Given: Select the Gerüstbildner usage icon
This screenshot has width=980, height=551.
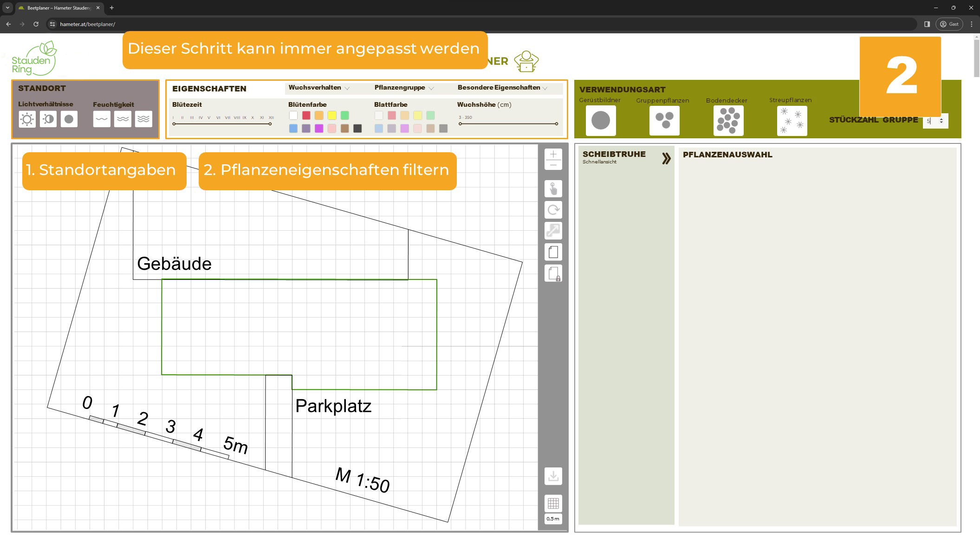Looking at the screenshot, I should 600,121.
